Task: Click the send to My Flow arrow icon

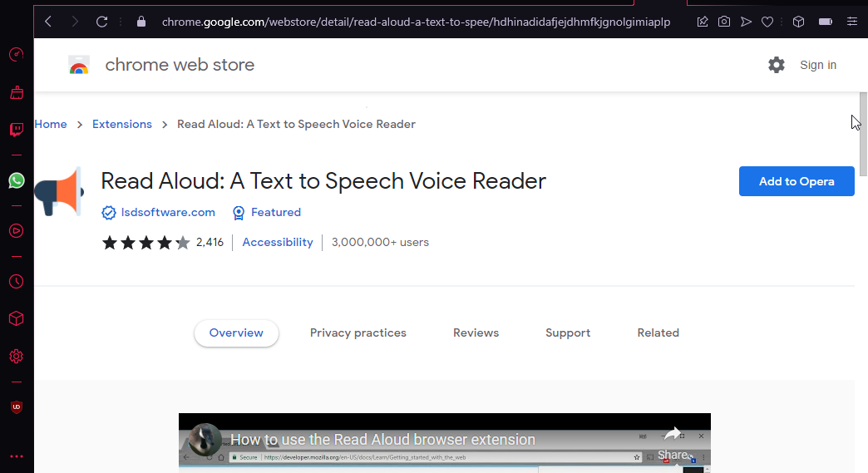Action: point(747,22)
